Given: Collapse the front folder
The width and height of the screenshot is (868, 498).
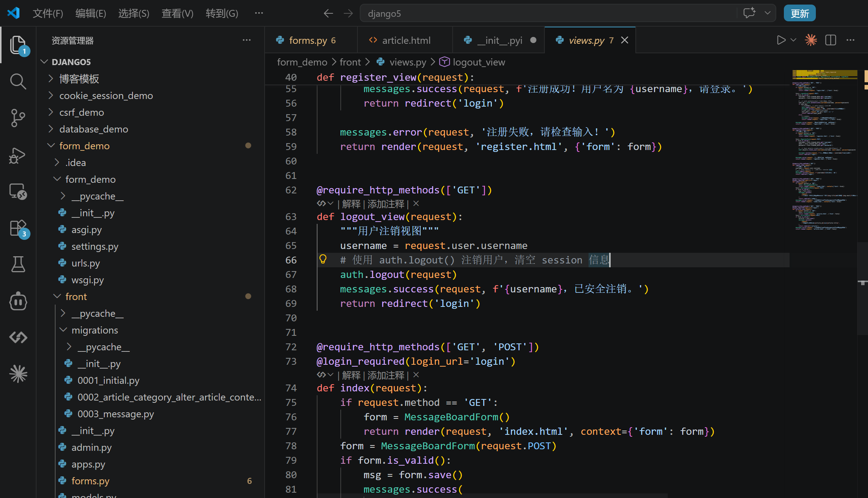Looking at the screenshot, I should (x=76, y=297).
